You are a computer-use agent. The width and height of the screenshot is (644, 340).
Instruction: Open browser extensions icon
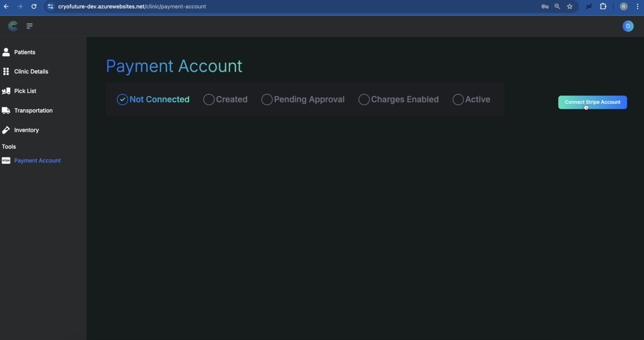[603, 6]
